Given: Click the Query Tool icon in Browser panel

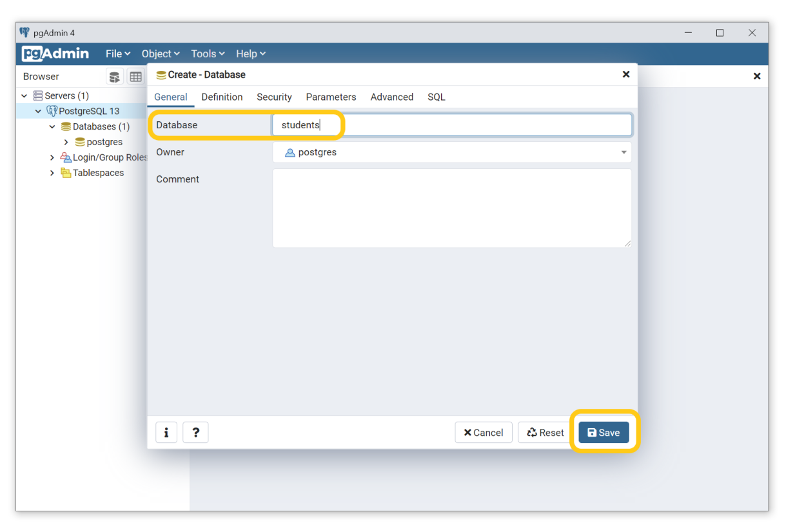Looking at the screenshot, I should [114, 77].
